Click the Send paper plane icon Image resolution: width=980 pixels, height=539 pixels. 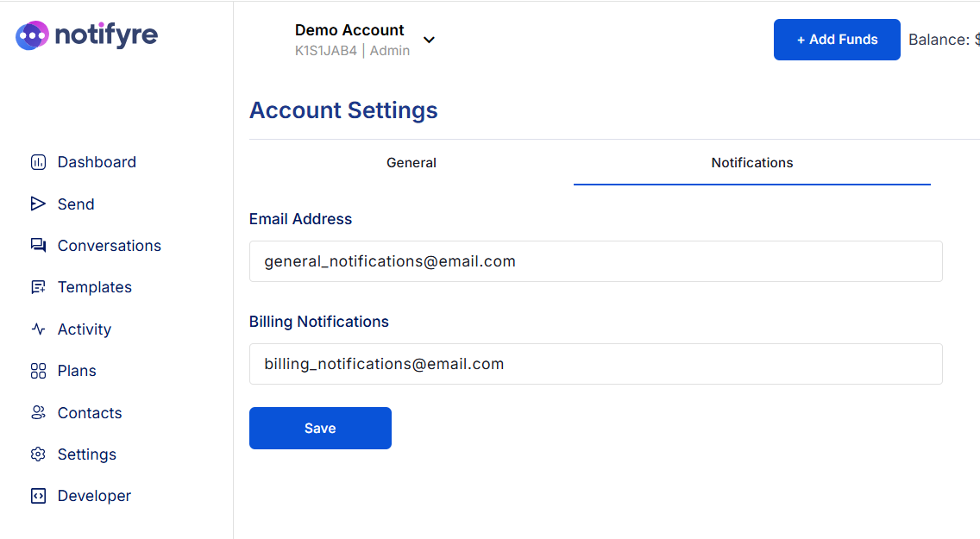click(x=38, y=204)
